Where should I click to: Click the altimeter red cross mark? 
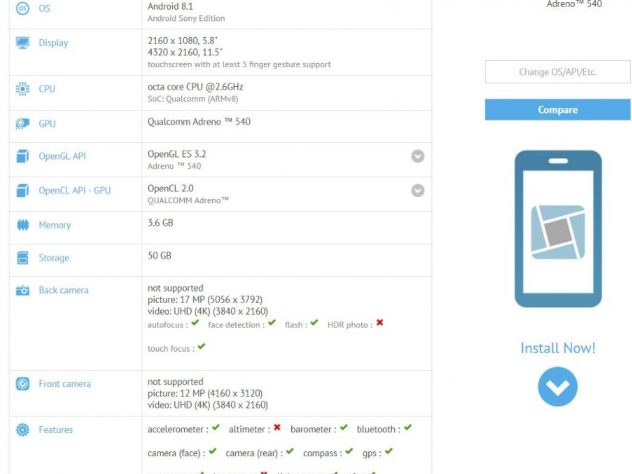[x=277, y=428]
